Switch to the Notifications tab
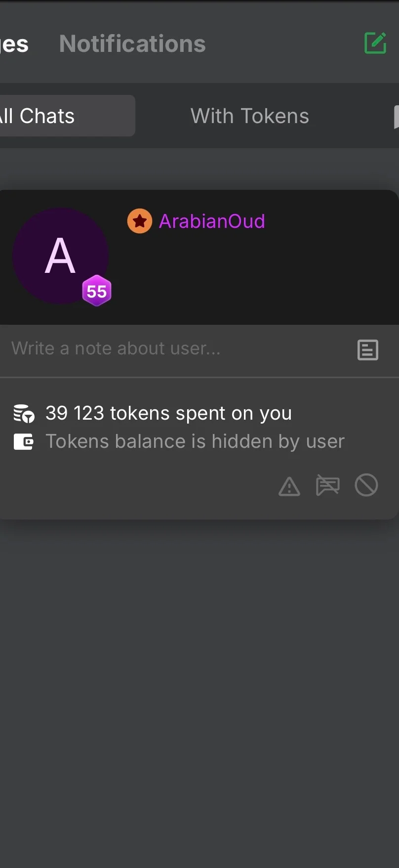This screenshot has width=399, height=868. click(x=132, y=43)
